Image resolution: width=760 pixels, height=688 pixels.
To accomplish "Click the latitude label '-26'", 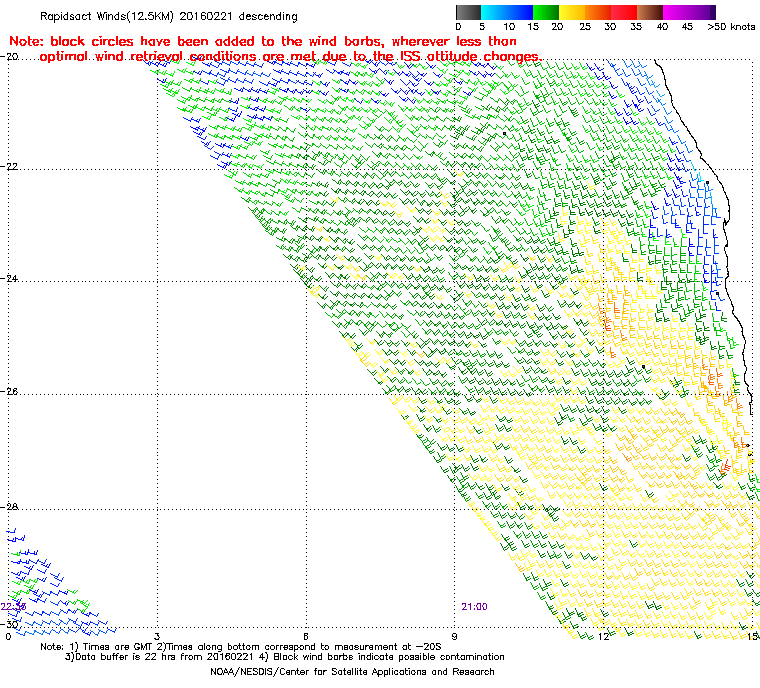I will click(x=9, y=391).
